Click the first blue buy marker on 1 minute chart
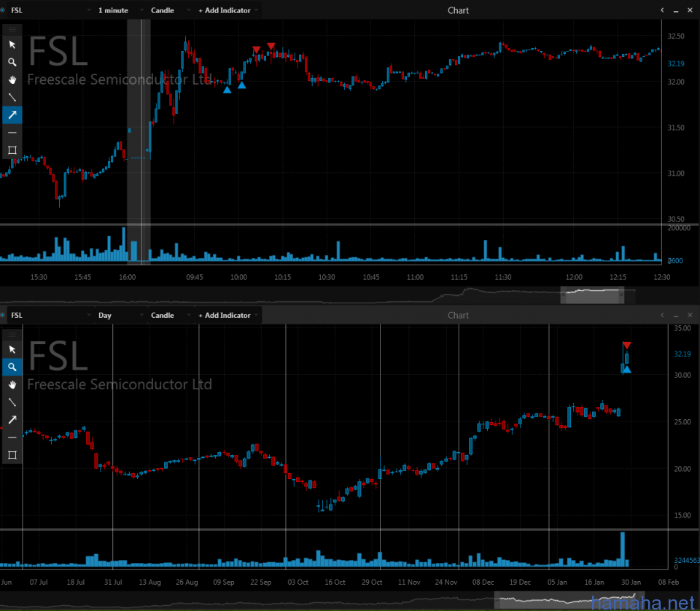The width and height of the screenshot is (700, 611). tap(227, 90)
